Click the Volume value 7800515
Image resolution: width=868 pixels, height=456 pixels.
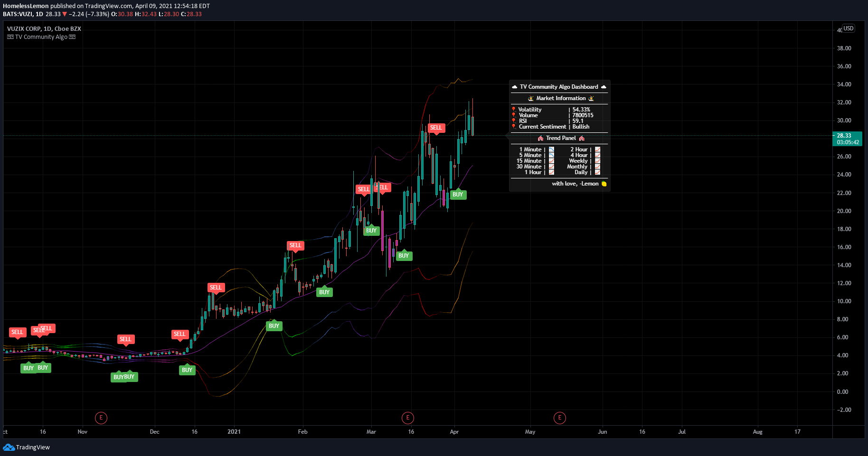click(x=583, y=115)
